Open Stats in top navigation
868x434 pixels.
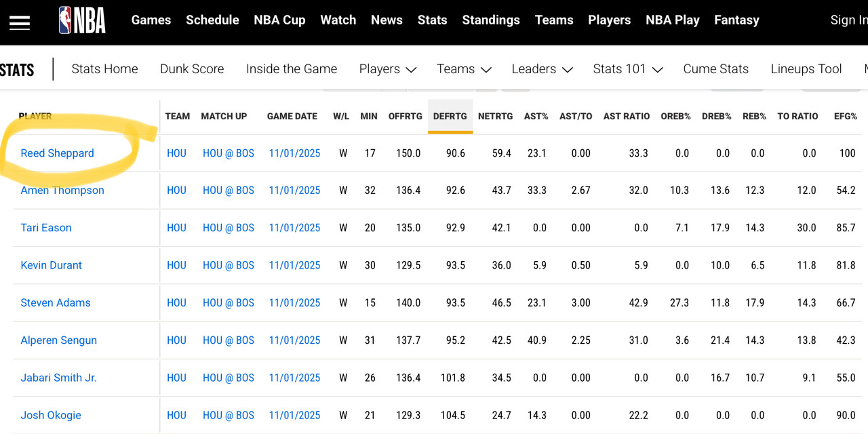432,20
